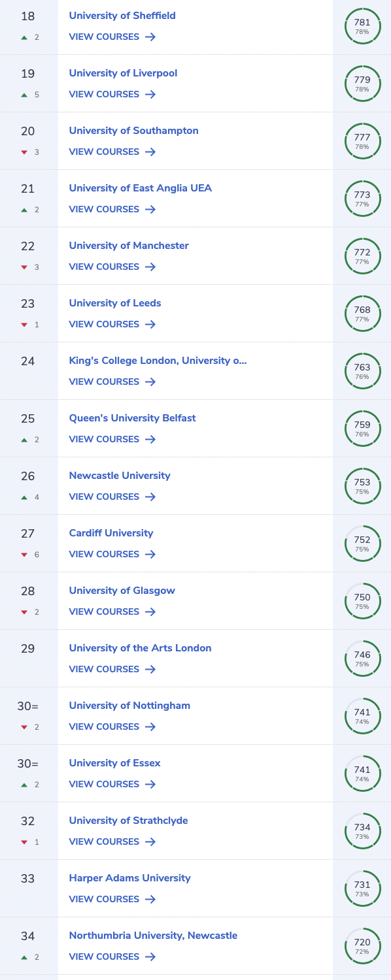View courses for University of Essex
This screenshot has height=980, width=391.
[112, 784]
